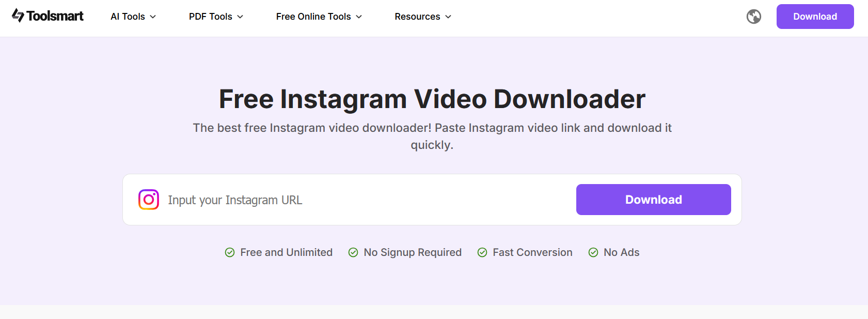
Task: Open the AI Tools menu
Action: [x=133, y=17]
